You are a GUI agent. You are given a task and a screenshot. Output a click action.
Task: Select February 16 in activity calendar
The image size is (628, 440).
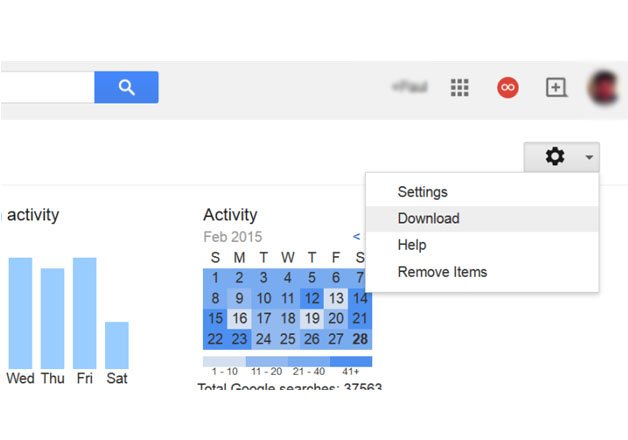point(239,319)
